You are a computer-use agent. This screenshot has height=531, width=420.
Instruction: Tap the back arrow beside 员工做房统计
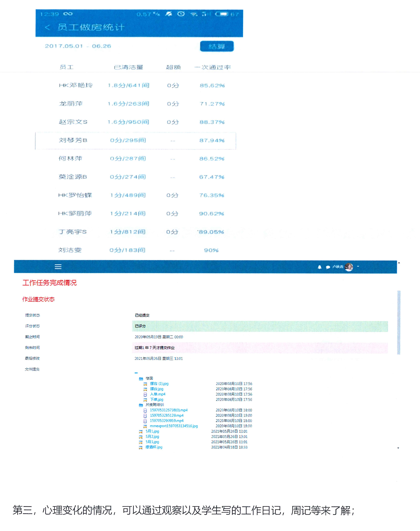pos(47,27)
